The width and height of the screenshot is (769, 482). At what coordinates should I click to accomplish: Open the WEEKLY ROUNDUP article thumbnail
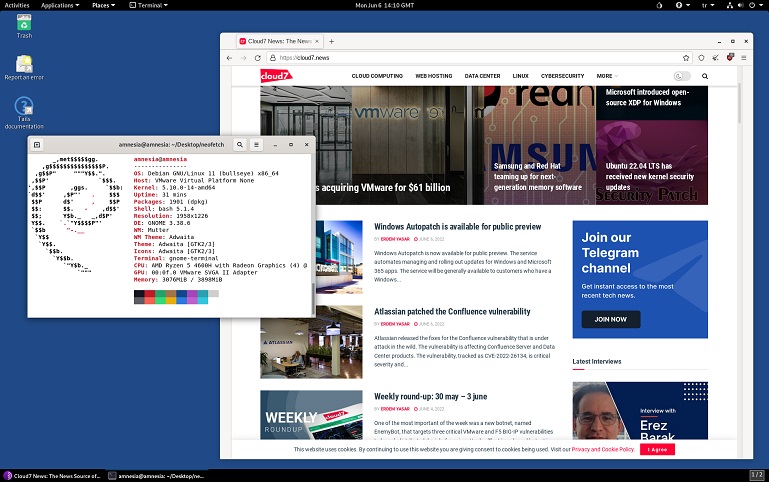pos(311,415)
